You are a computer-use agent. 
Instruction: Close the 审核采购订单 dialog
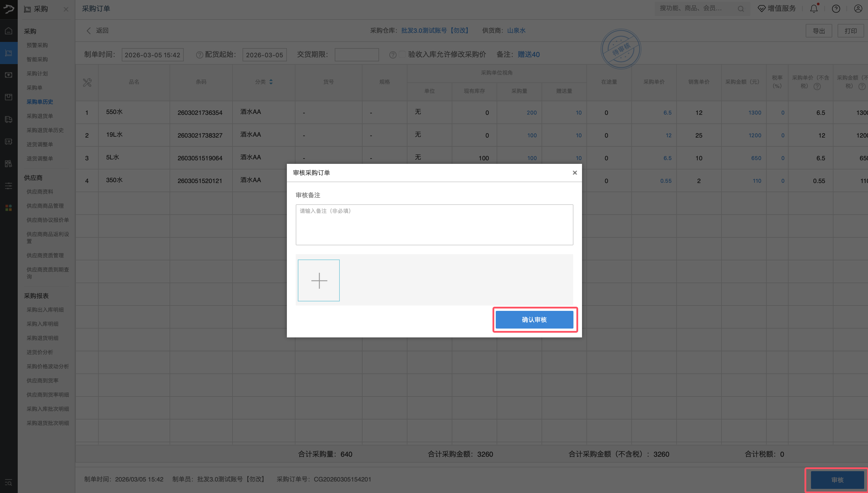point(575,173)
